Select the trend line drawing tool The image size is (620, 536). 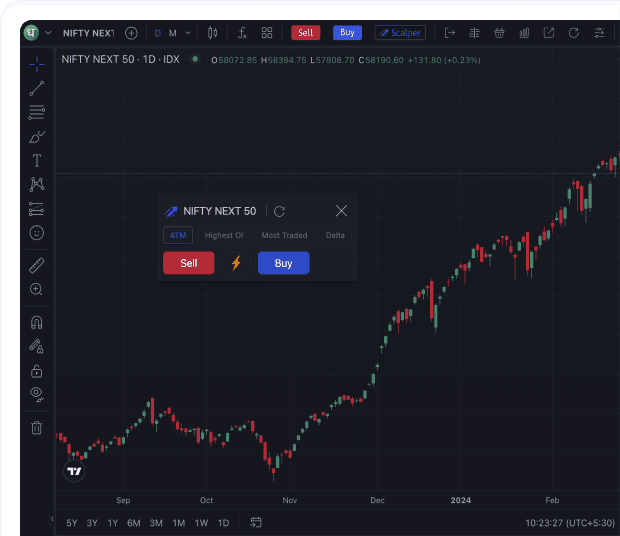(37, 89)
